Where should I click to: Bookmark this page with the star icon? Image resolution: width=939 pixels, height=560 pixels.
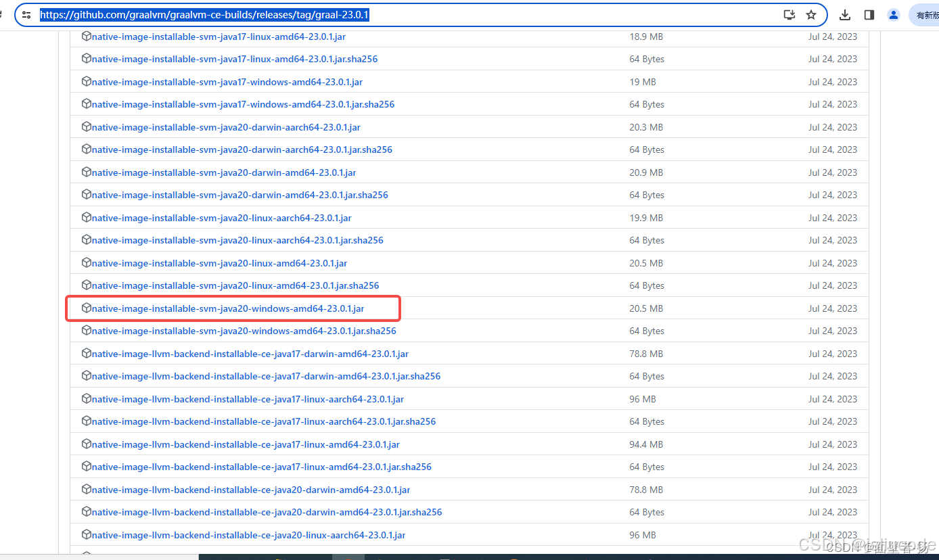coord(811,14)
